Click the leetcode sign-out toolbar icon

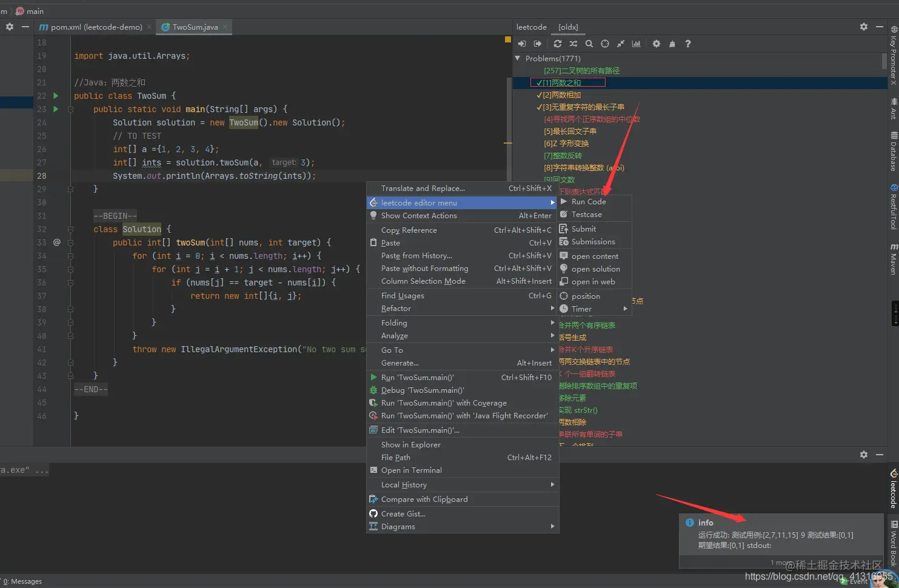(538, 44)
